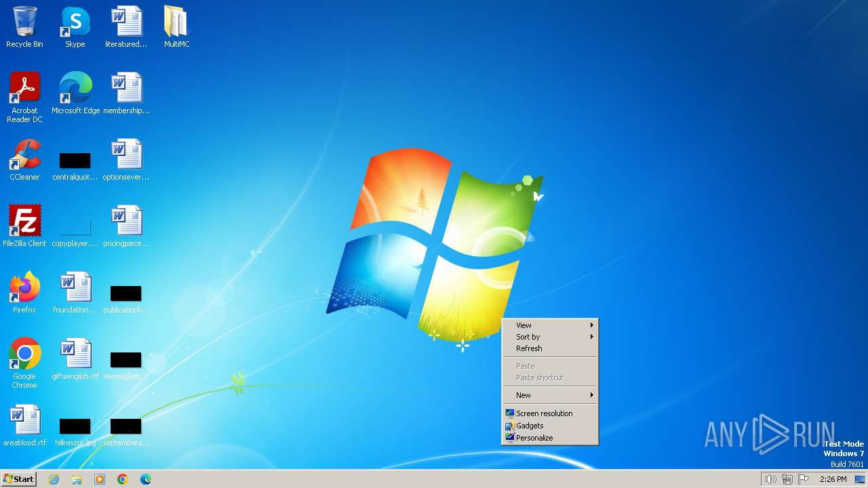The height and width of the screenshot is (488, 868).
Task: Choose Screen resolution in context menu
Action: (550, 413)
